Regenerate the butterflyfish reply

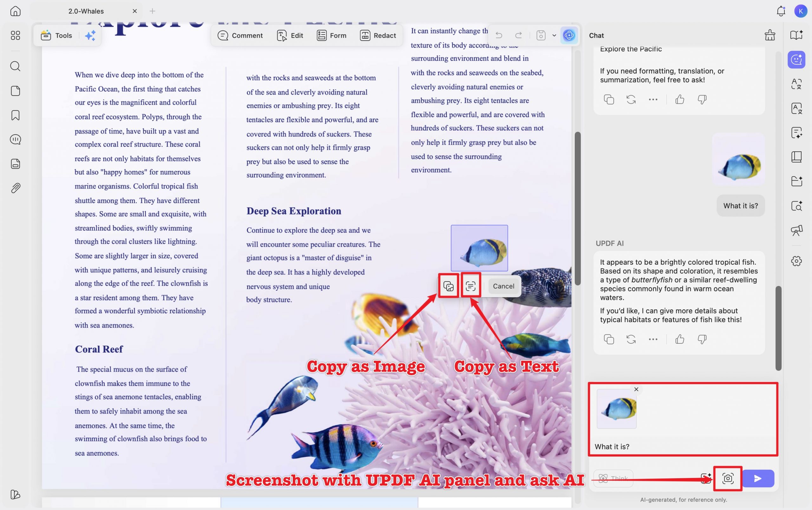631,339
